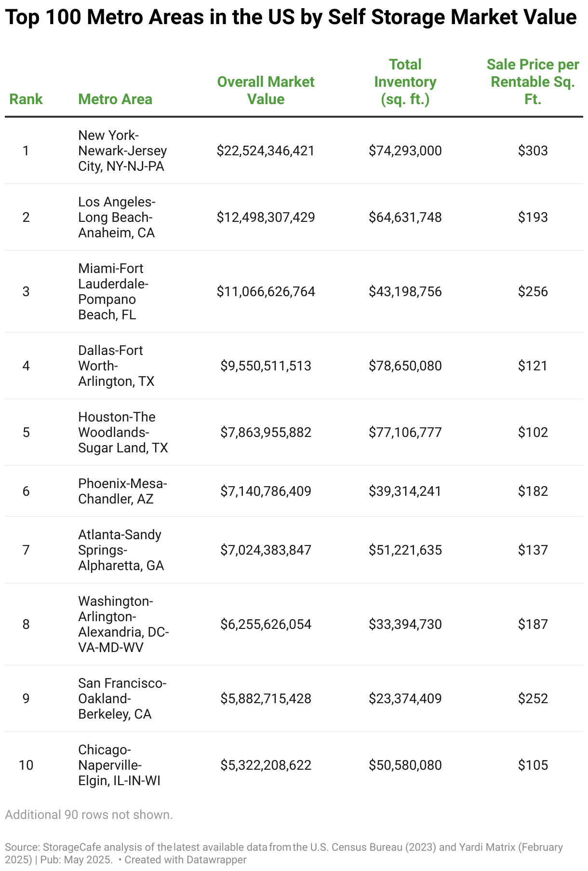Click Atlanta-Sandy Springs-Alpharetta, GA cell
The width and height of the screenshot is (588, 871).
pyautogui.click(x=121, y=550)
